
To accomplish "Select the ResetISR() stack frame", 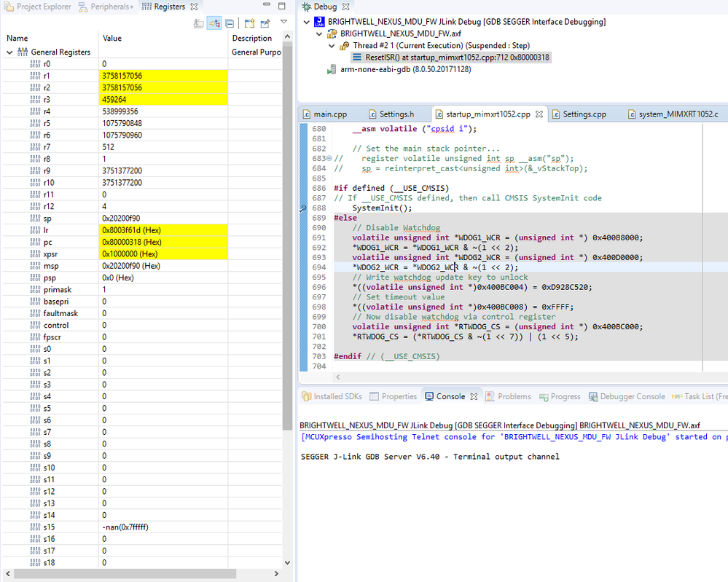I will click(452, 57).
